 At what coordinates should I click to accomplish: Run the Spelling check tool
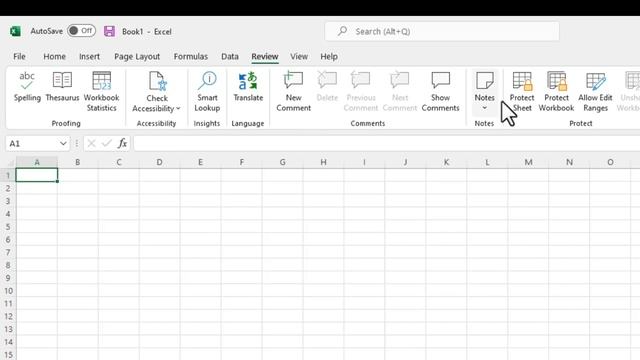tap(27, 87)
